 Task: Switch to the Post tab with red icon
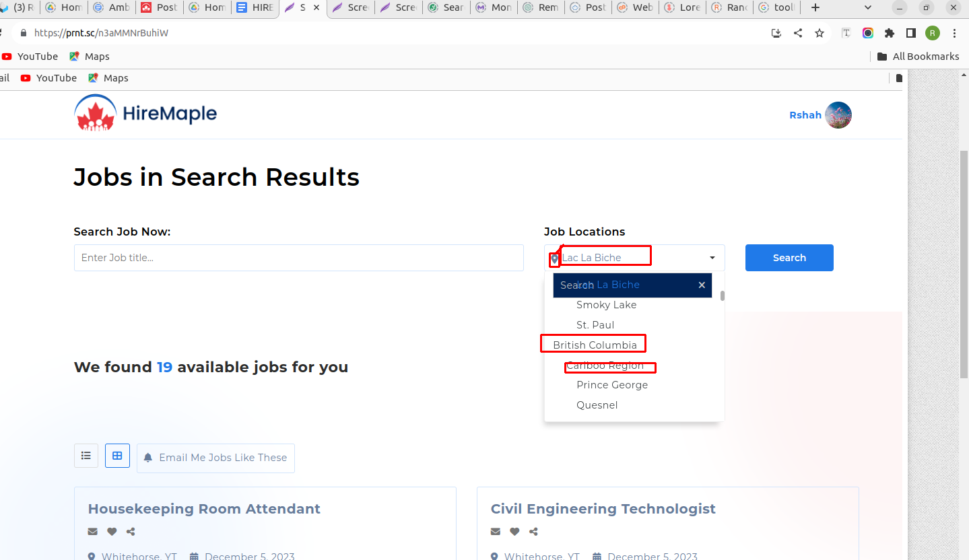click(x=159, y=7)
